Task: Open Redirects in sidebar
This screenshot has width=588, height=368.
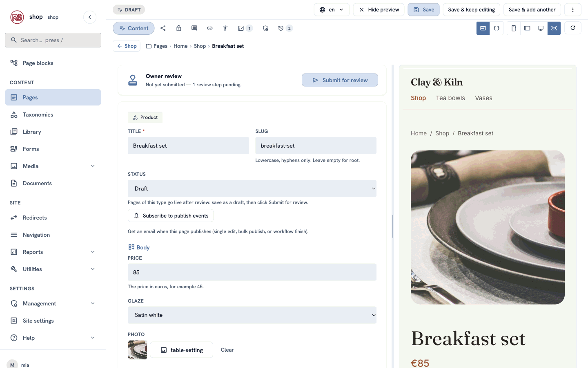Action: click(x=53, y=218)
